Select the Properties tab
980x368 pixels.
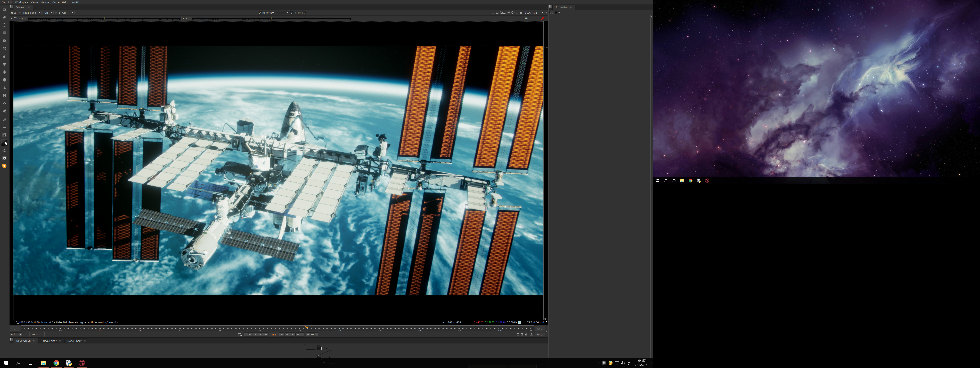pos(561,7)
